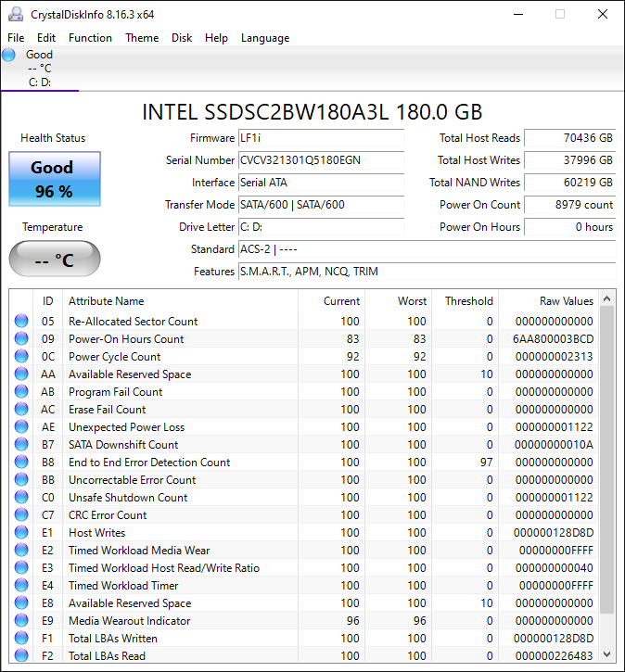The height and width of the screenshot is (672, 625).
Task: Click the Attribute Name column header
Action: click(x=180, y=301)
